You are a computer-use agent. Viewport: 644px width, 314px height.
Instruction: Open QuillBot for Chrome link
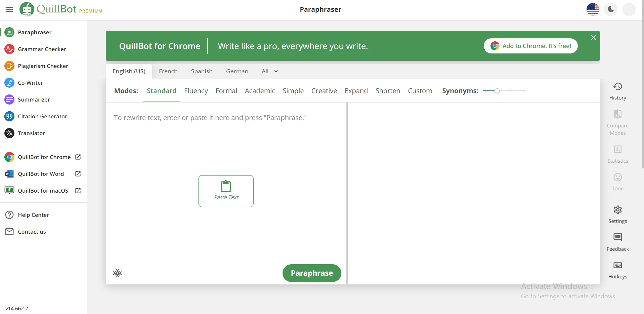click(x=44, y=157)
